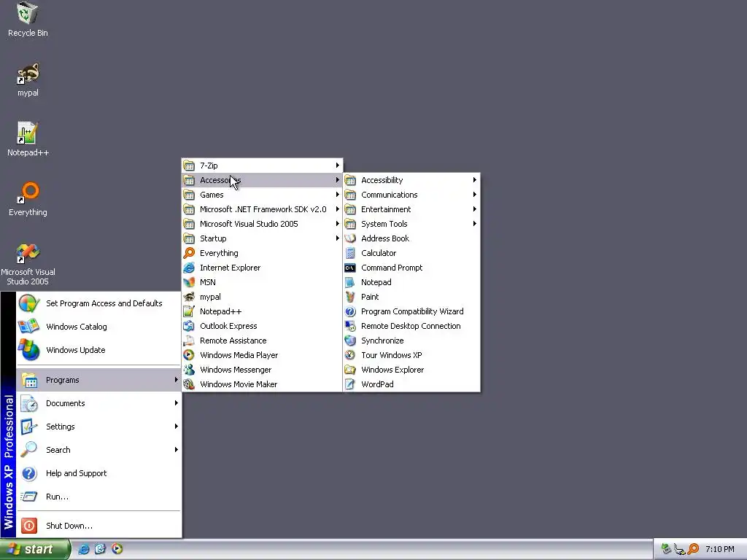Screen dimensions: 747x560
Task: Select Microsoft Visual Studio 2005 desktop icon
Action: pyautogui.click(x=28, y=264)
